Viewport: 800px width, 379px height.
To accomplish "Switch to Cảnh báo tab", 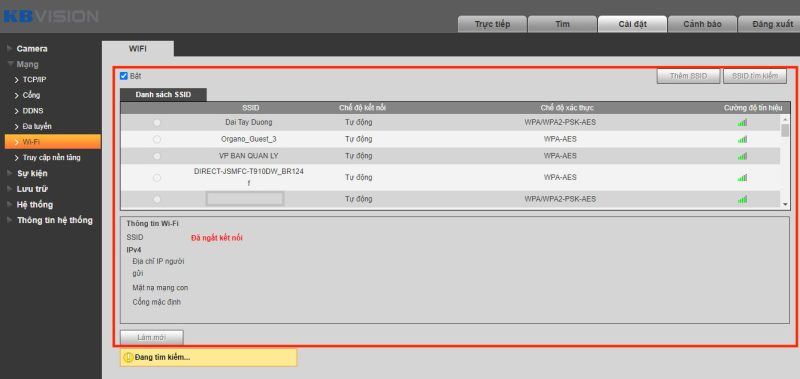I will pyautogui.click(x=703, y=24).
